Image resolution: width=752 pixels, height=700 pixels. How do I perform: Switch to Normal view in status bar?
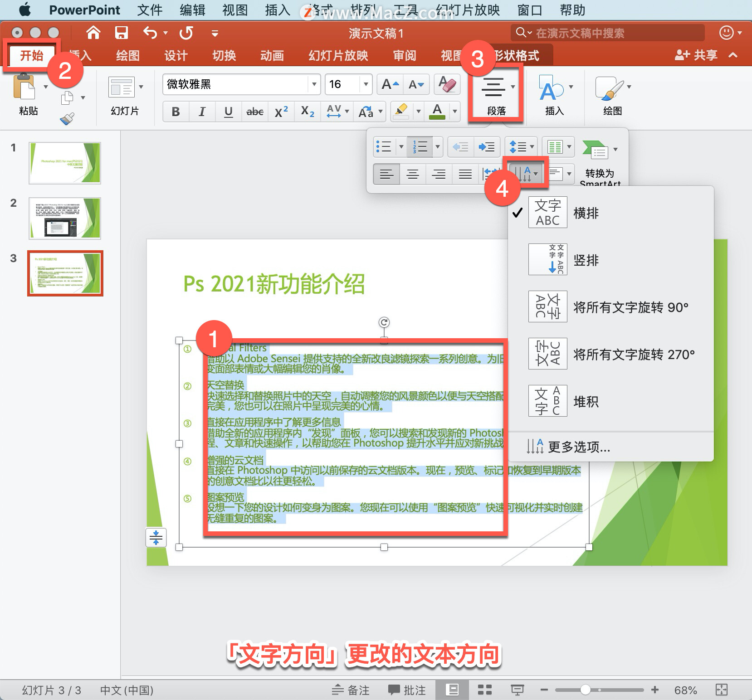tap(452, 690)
